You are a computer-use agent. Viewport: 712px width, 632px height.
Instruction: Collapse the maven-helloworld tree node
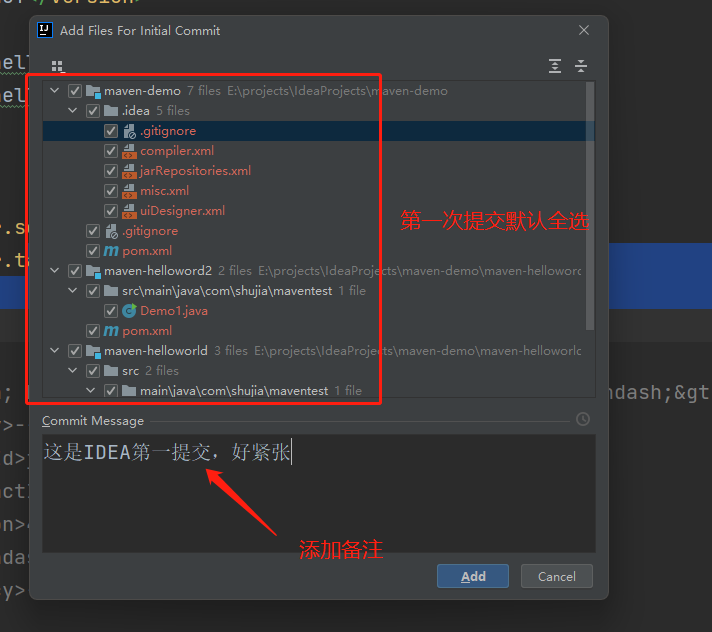[54, 351]
